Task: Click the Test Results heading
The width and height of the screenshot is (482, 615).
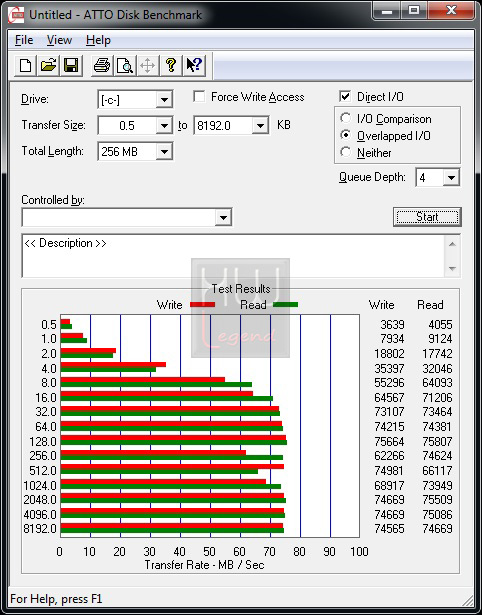Action: (241, 289)
